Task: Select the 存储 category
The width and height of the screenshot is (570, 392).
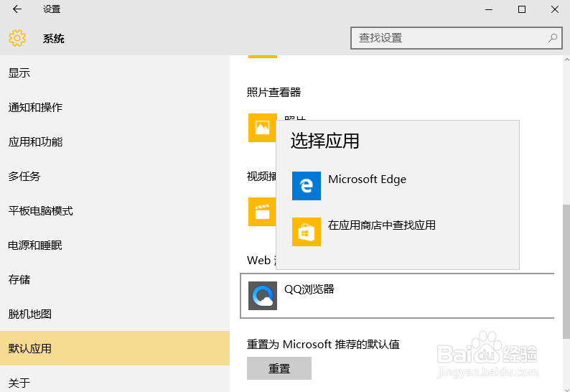Action: [115, 279]
